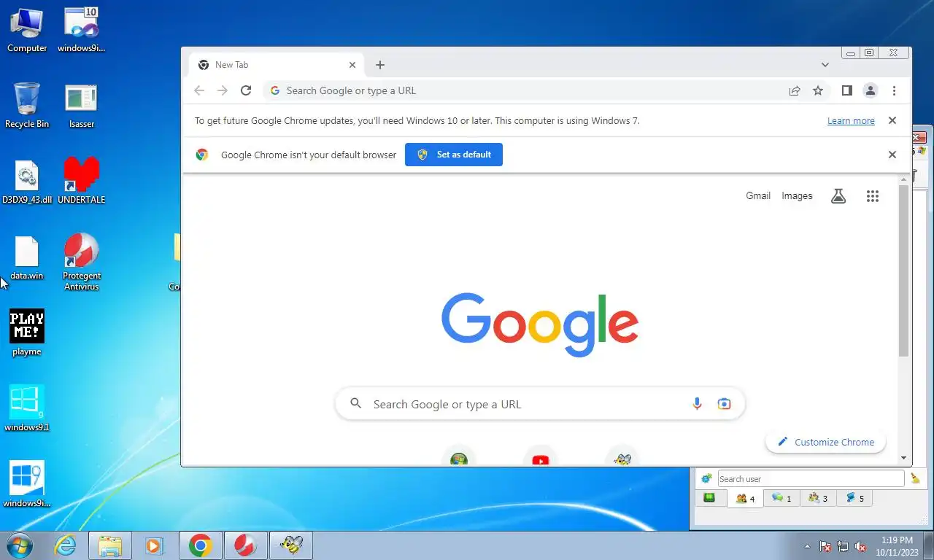Close the New Tab tab

point(352,65)
